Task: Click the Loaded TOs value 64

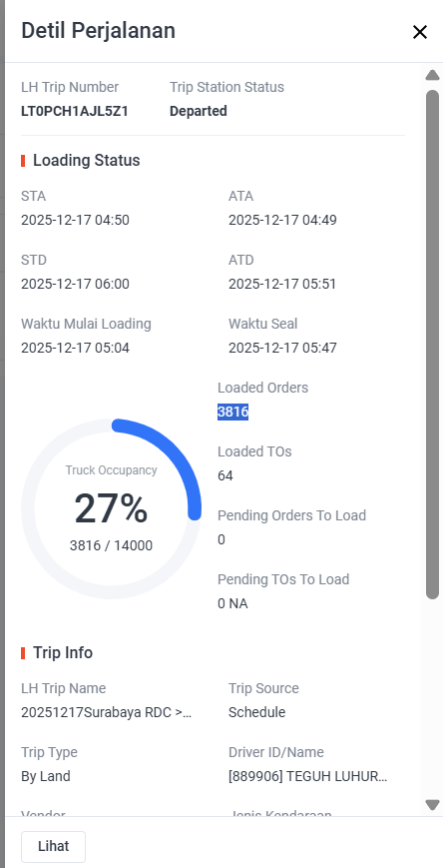Action: click(x=225, y=476)
